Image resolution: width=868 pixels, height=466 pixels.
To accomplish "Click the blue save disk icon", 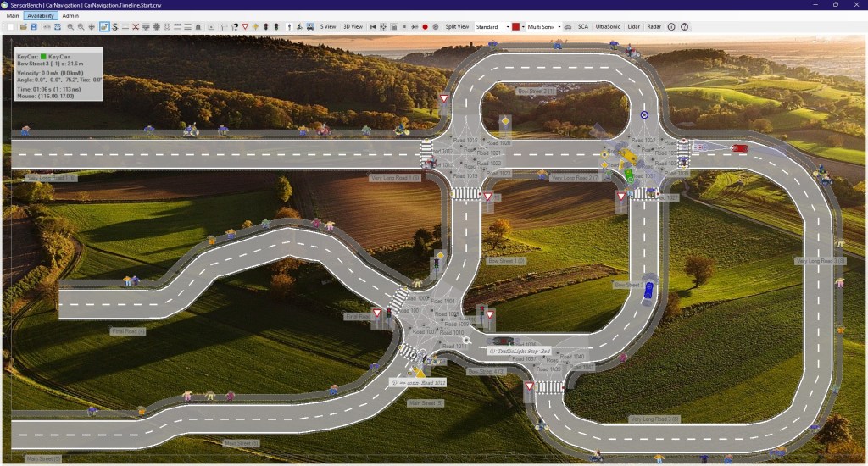I will [x=34, y=27].
